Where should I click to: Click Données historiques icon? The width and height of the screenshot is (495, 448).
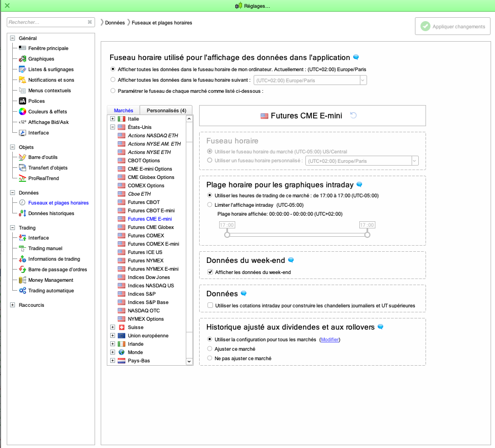[x=22, y=213]
